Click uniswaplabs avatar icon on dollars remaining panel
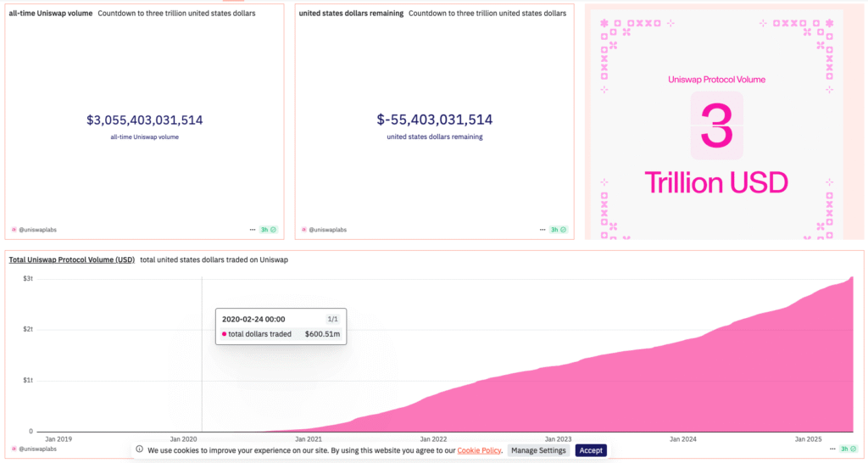868x463 pixels. 304,229
